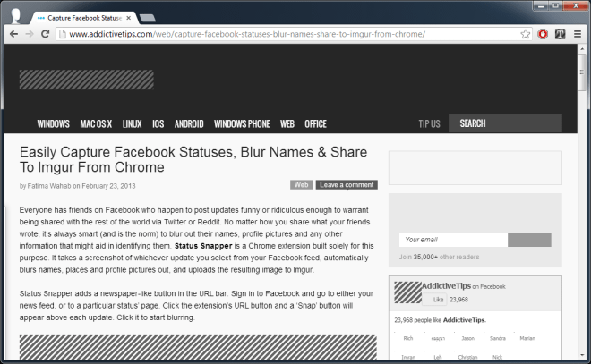Click the vertical scrollbar down arrow
Image resolution: width=591 pixels, height=364 pixels.
582,355
